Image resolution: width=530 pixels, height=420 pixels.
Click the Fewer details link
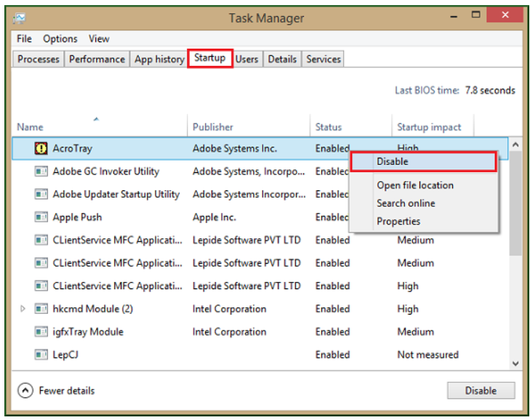tap(67, 391)
